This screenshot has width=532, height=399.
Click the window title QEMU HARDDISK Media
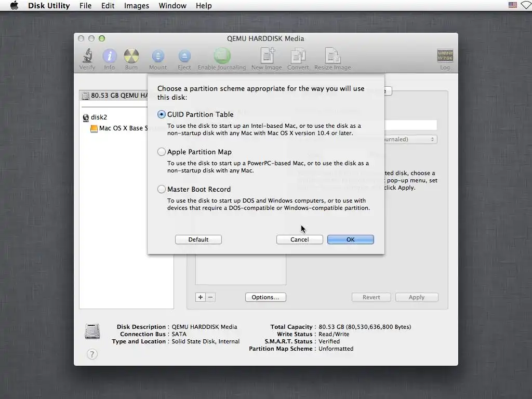tap(265, 38)
